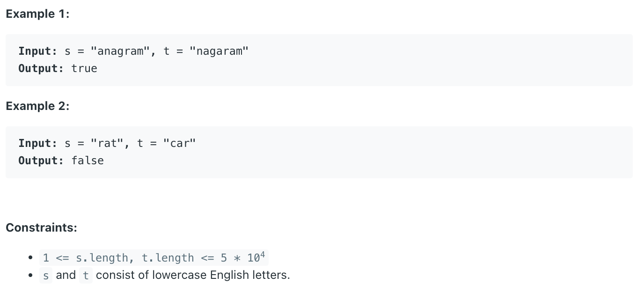Viewport: 644px width, 306px height.
Task: Click the "rat" string in Example 2
Action: 107,143
